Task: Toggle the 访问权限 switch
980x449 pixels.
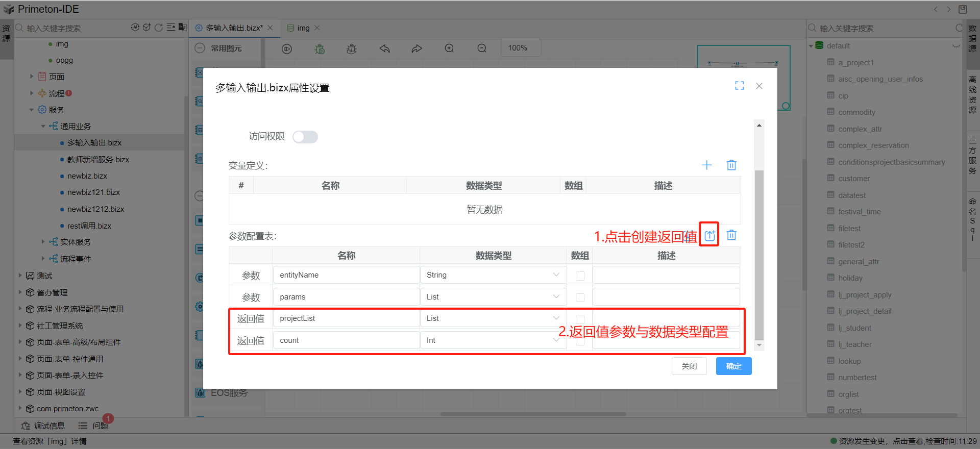Action: click(x=305, y=137)
